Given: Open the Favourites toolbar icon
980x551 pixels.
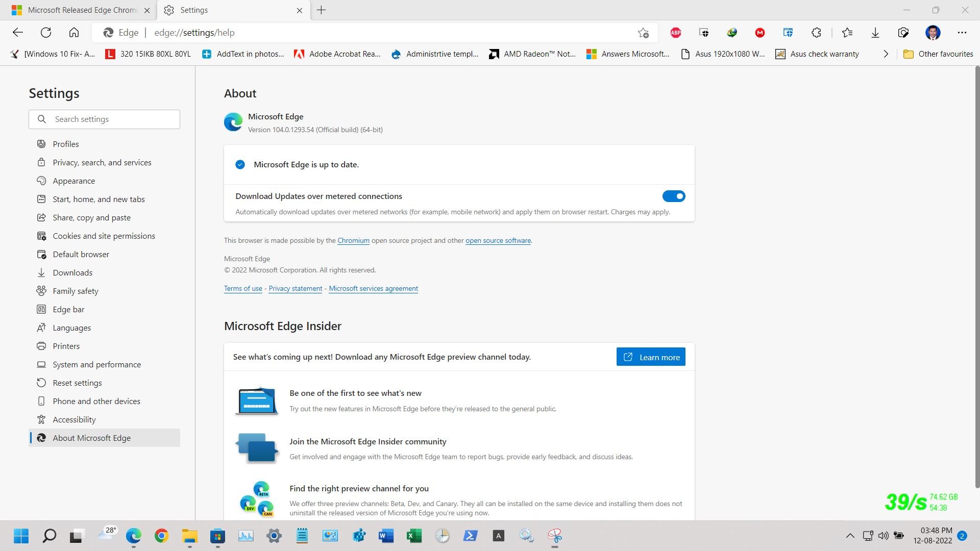Looking at the screenshot, I should 847,33.
